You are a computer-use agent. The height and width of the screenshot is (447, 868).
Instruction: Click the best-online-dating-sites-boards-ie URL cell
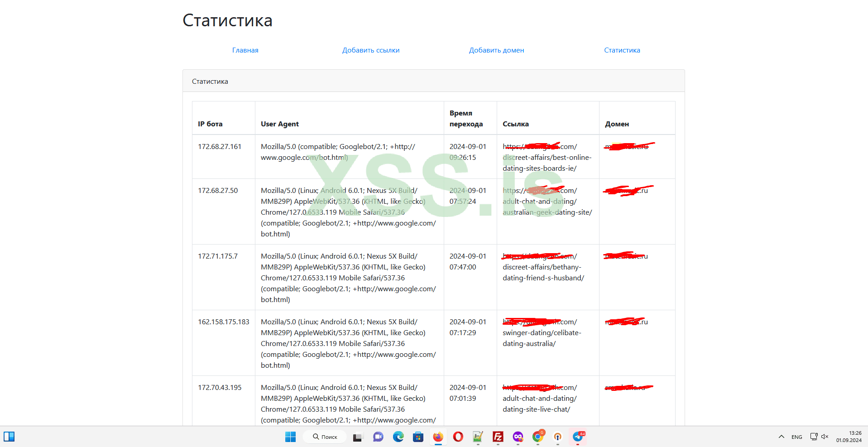pos(547,158)
